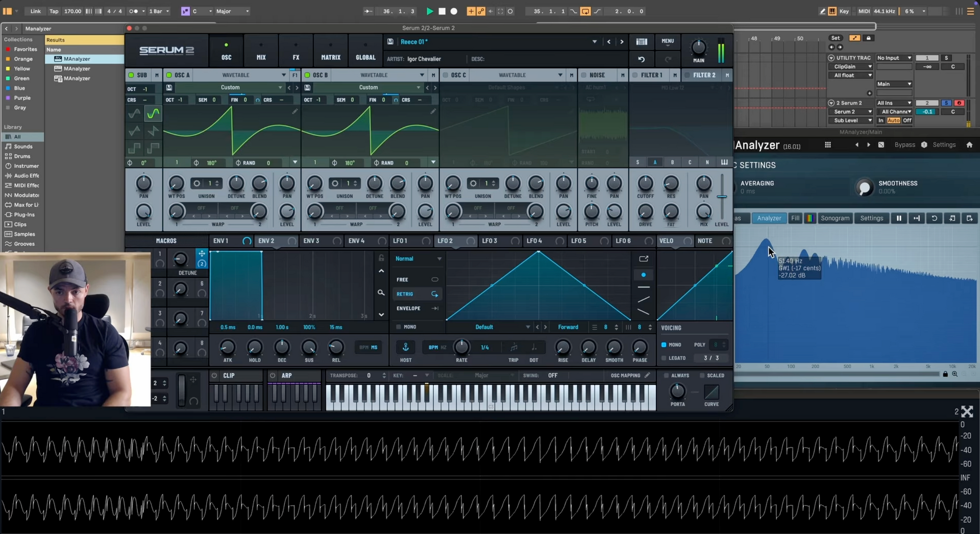This screenshot has height=534, width=980.
Task: Click the Sonogram button in analyzer
Action: coord(835,219)
